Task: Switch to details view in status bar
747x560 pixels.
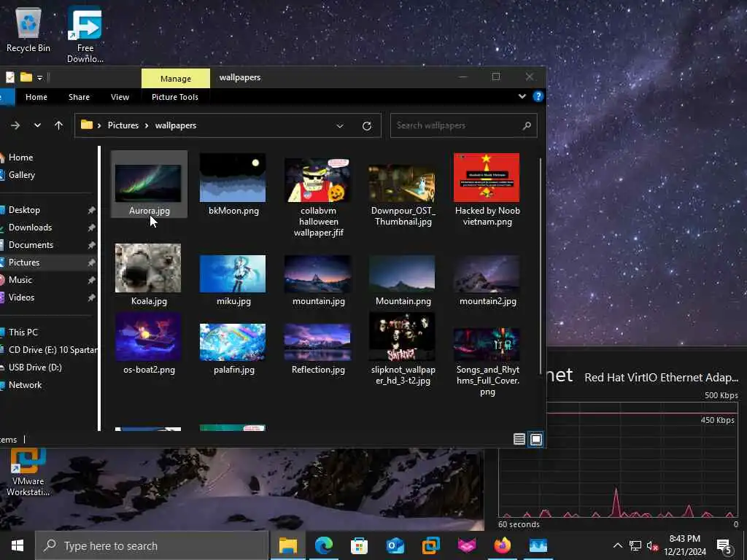Action: pyautogui.click(x=519, y=439)
